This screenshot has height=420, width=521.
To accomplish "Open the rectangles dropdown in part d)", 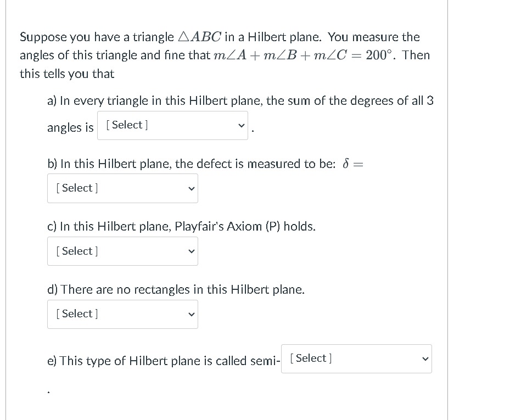I will coord(122,314).
